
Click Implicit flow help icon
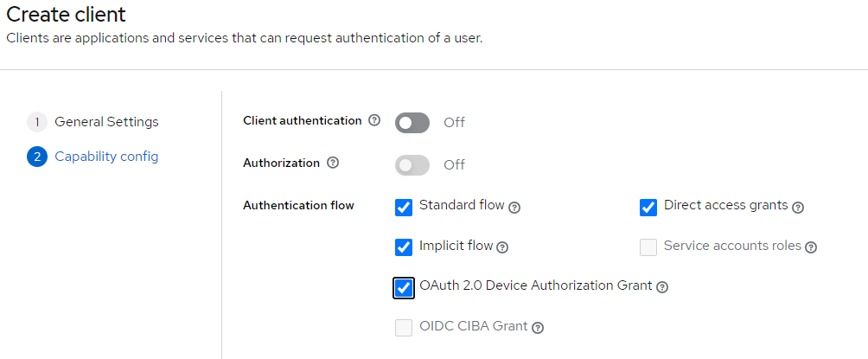pos(502,247)
